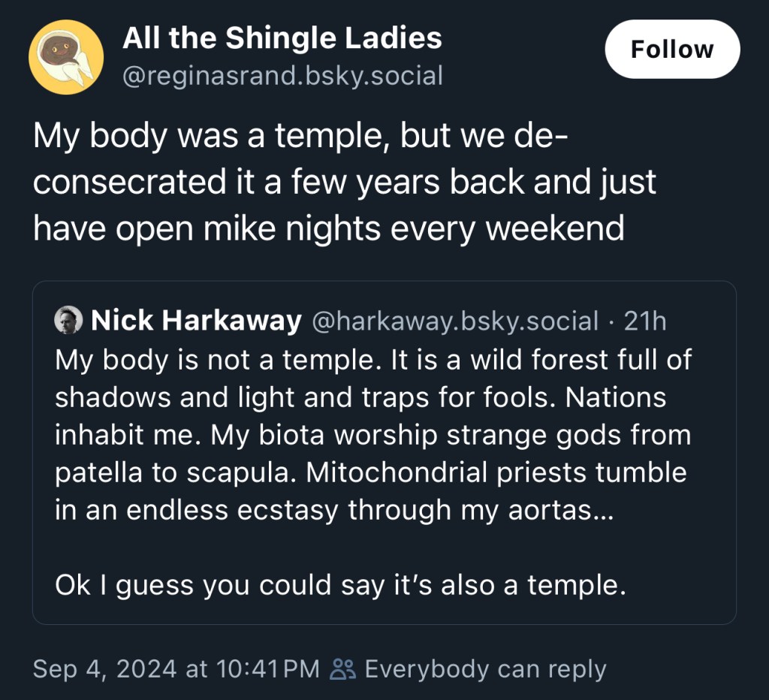Open the All the Shingle Ladies profile avatar
This screenshot has height=700, width=769.
(x=66, y=57)
